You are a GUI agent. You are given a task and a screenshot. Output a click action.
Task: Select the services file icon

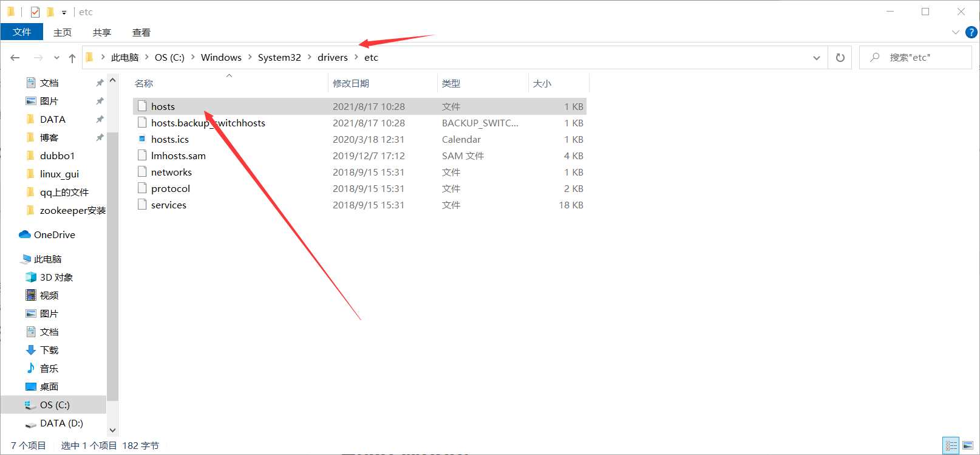[142, 205]
